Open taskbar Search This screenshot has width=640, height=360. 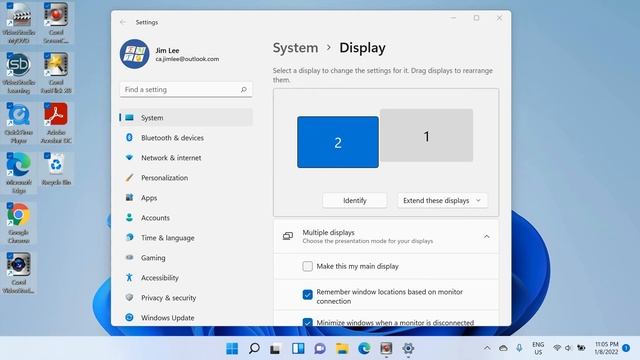point(254,349)
